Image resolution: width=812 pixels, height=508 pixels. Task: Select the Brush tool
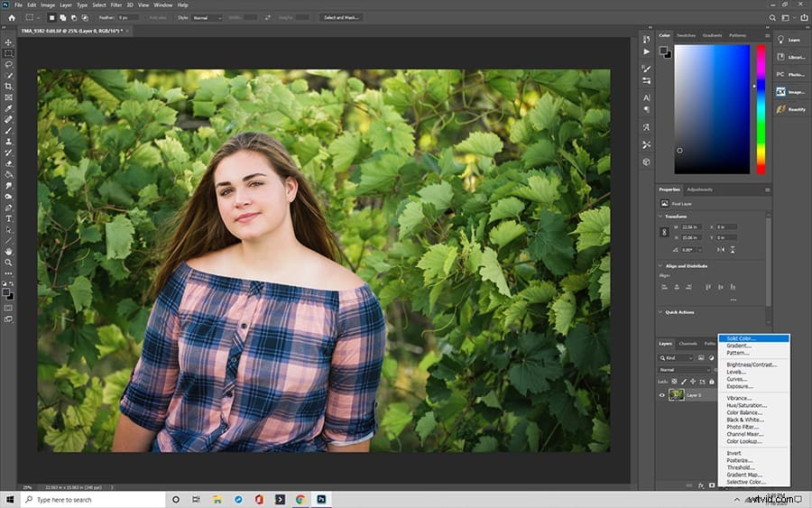[x=8, y=131]
